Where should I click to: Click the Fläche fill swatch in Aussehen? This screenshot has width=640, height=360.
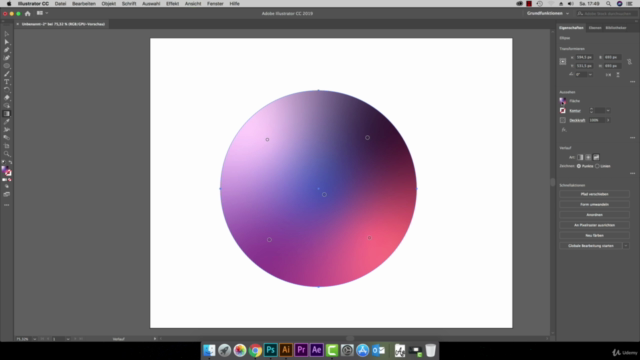point(563,101)
